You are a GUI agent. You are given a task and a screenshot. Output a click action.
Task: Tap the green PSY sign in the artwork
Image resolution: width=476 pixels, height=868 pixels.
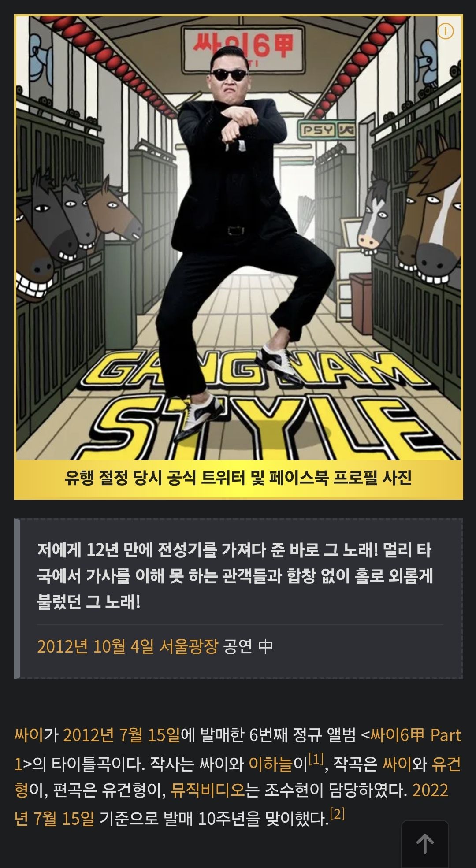click(x=327, y=130)
